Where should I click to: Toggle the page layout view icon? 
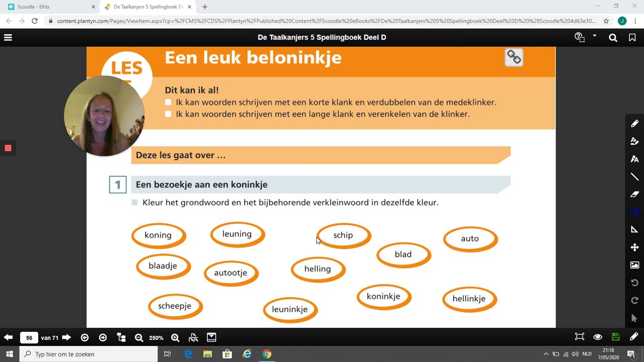tap(193, 337)
